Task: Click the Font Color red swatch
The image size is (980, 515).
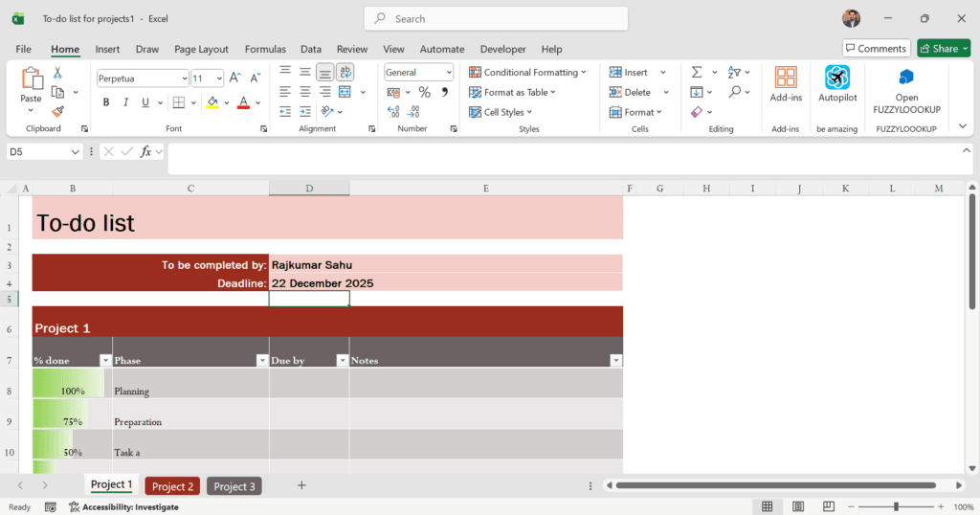Action: pos(244,102)
